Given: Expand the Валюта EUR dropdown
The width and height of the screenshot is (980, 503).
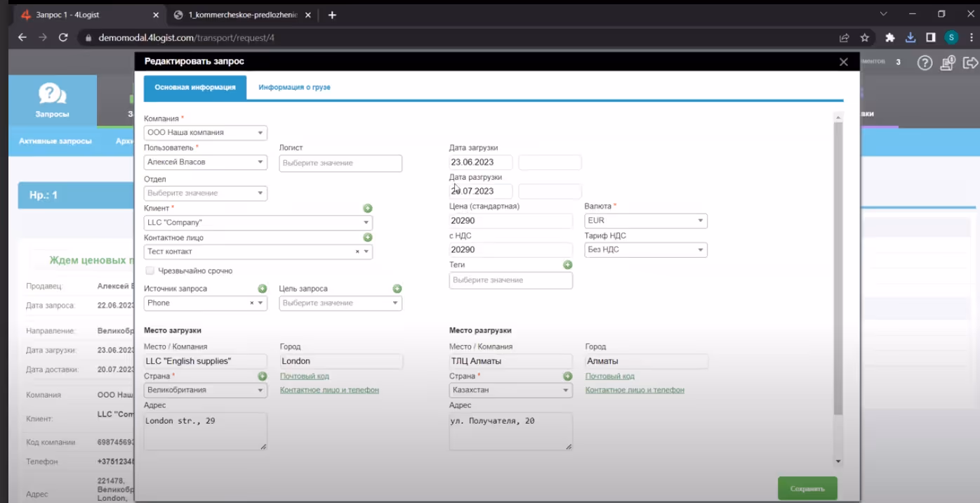Looking at the screenshot, I should pos(646,221).
